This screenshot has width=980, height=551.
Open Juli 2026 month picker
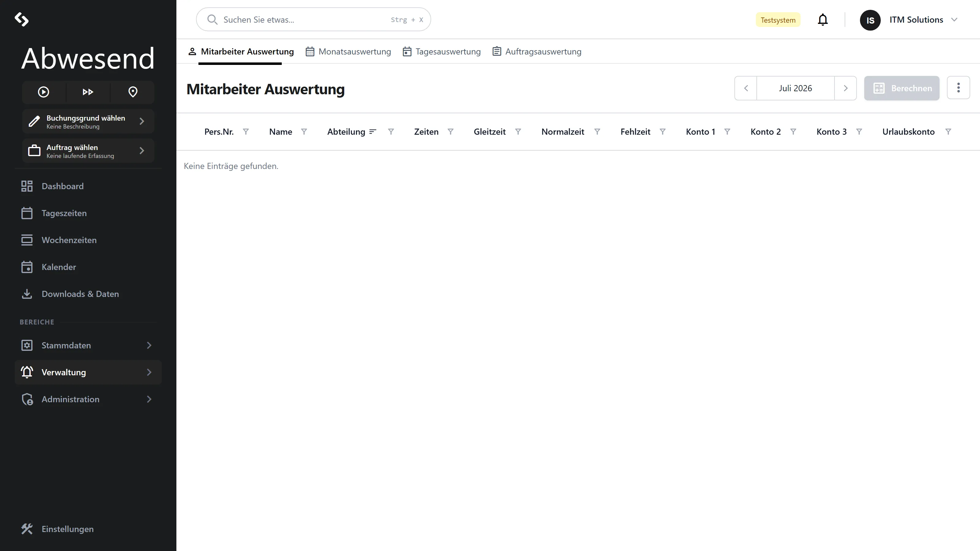point(796,88)
